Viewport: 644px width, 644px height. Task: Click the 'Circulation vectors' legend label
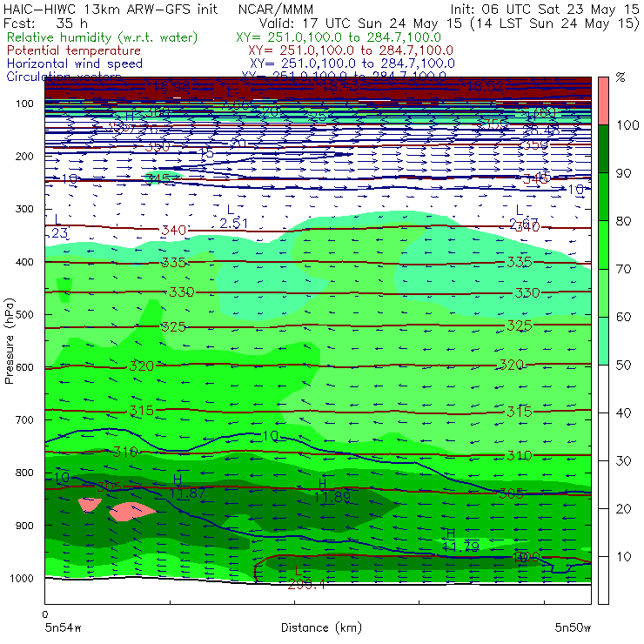[64, 76]
